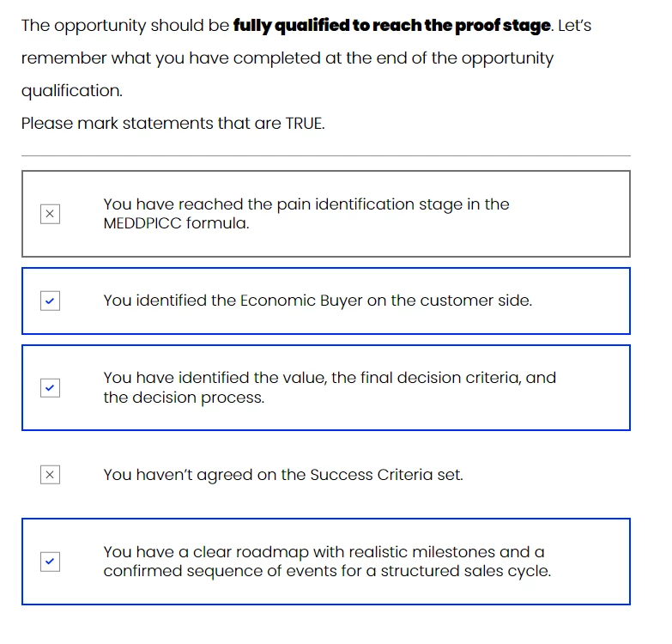The height and width of the screenshot is (644, 672).
Task: Select "You haven't agreed on the Success Criteria" statement
Action: [x=283, y=475]
